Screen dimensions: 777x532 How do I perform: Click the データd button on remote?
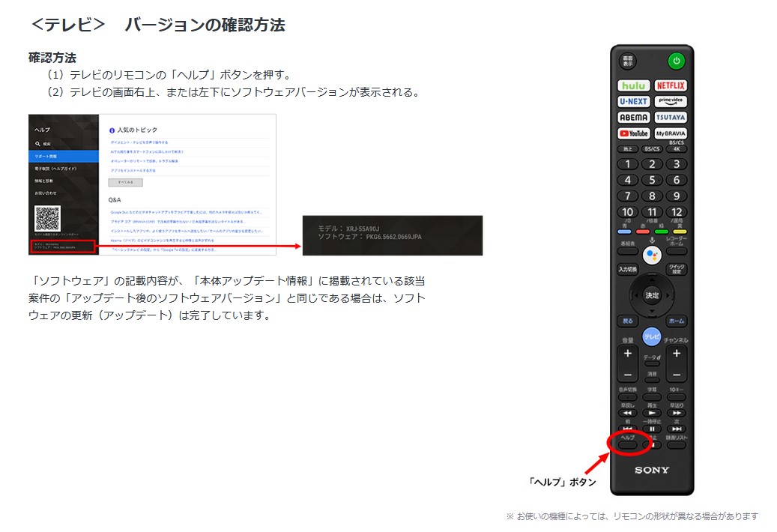pyautogui.click(x=652, y=364)
